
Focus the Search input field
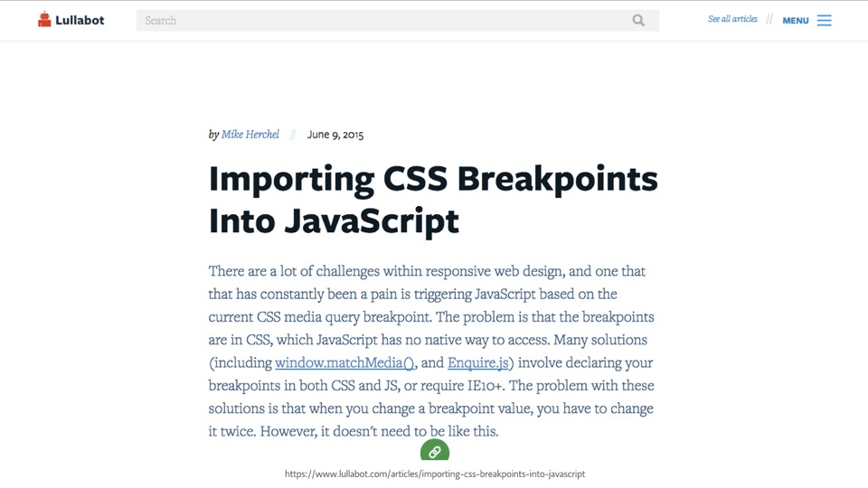(398, 21)
